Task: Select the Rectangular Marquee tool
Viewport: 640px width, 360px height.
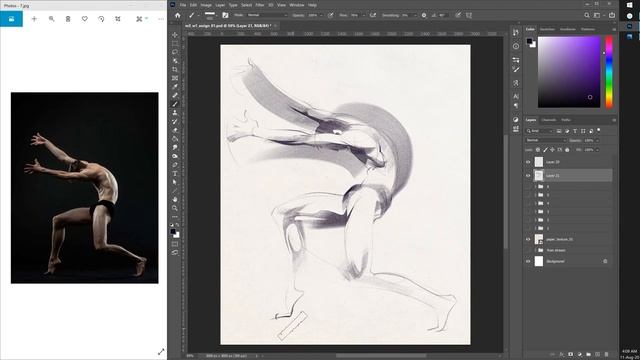Action: coord(175,44)
